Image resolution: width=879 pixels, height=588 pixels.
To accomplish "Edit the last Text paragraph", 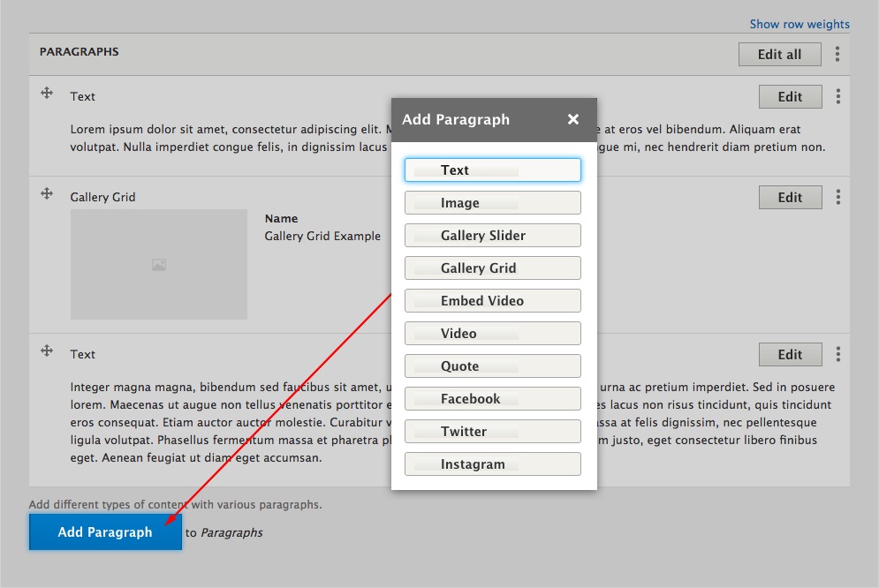I will (790, 355).
